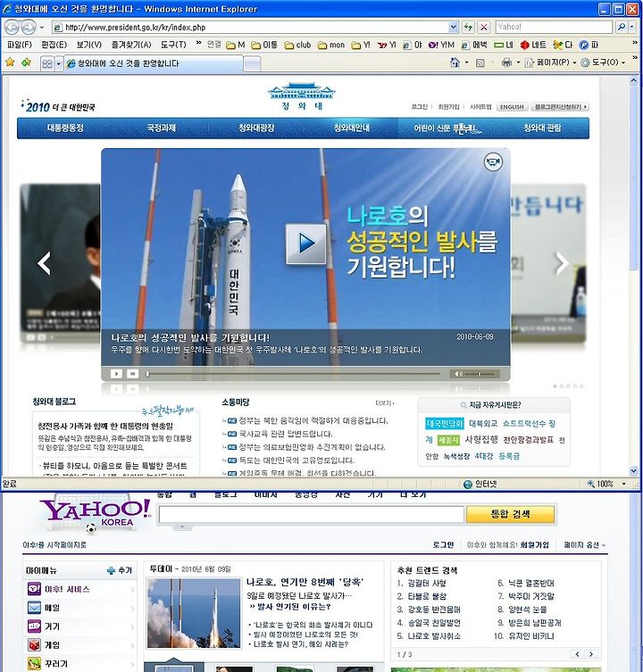This screenshot has width=643, height=672.
Task: Click the Yahoo toolbar search box
Action: click(x=554, y=27)
